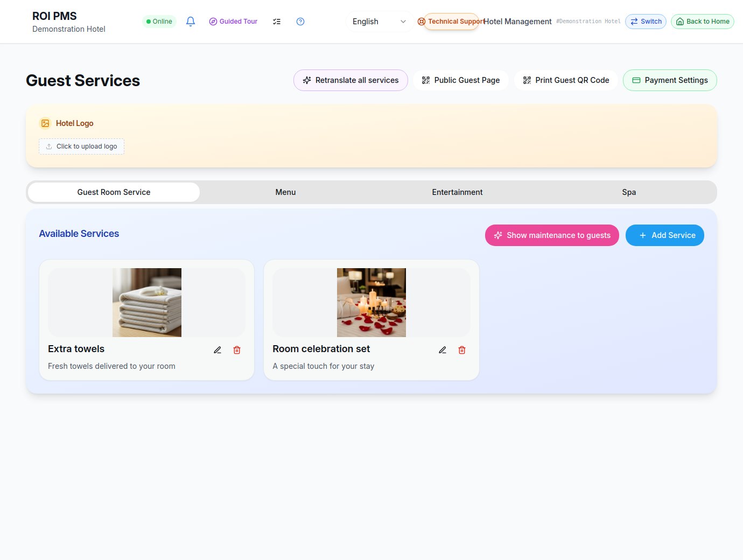
Task: Click the Hotel Management label
Action: 517,22
